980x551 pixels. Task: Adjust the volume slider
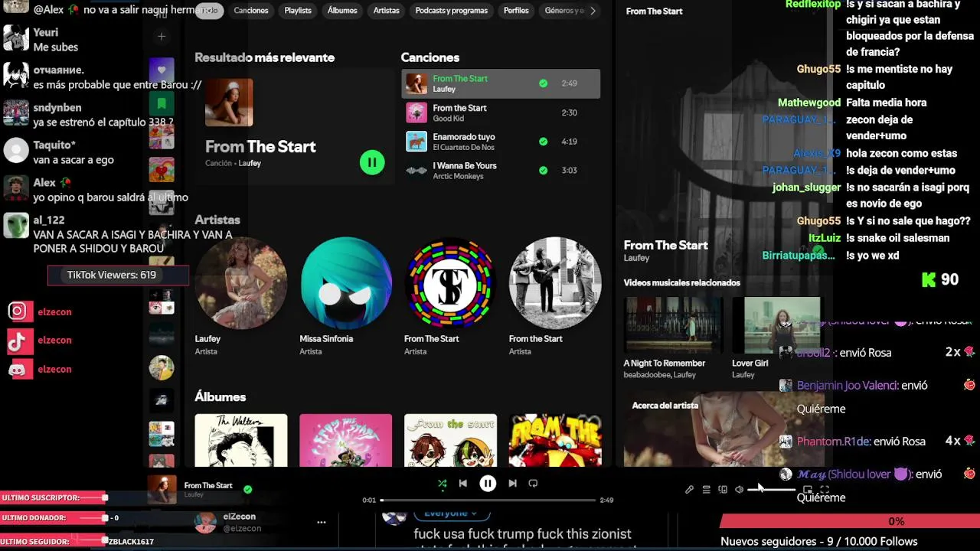772,490
